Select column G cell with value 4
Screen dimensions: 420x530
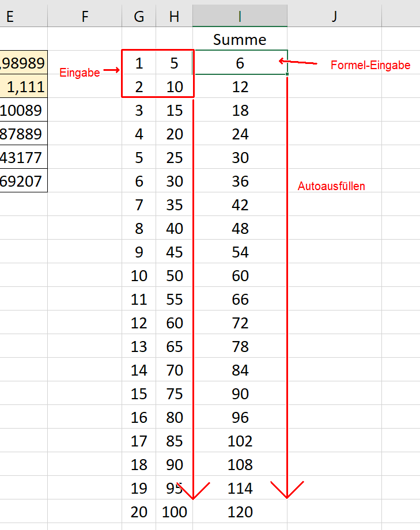139,134
